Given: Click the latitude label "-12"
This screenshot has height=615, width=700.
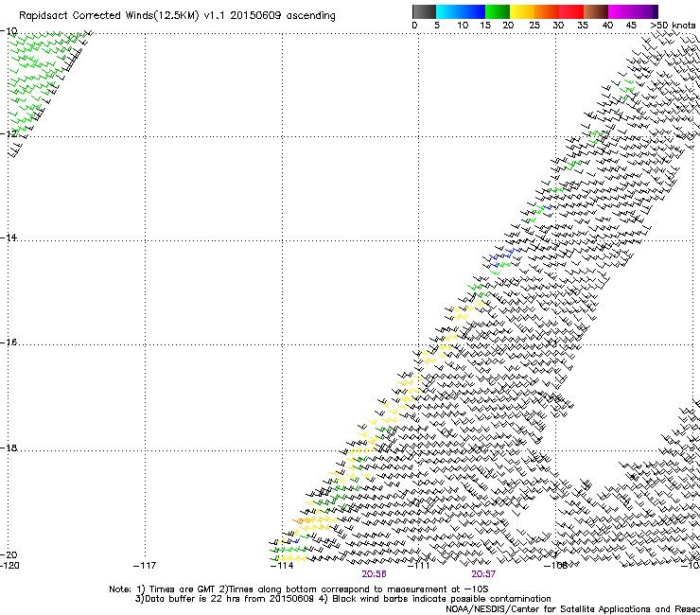Looking at the screenshot, I should tap(9, 133).
